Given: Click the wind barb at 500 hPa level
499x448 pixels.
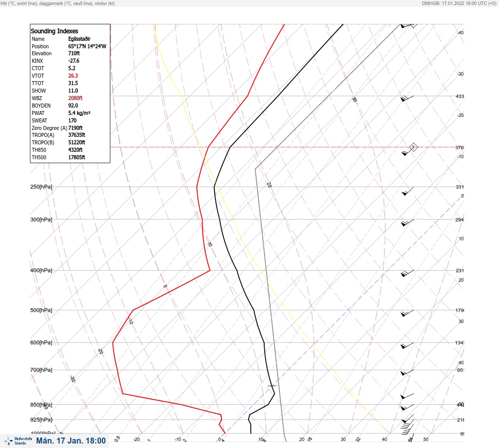Looking at the screenshot, I should (x=407, y=313).
